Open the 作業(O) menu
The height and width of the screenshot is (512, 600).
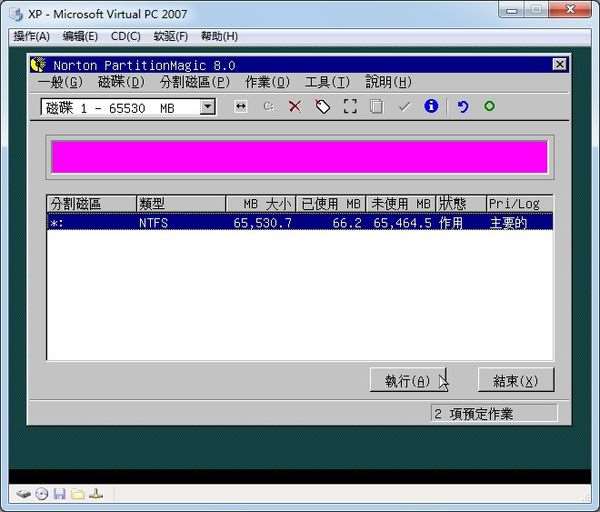(x=267, y=82)
